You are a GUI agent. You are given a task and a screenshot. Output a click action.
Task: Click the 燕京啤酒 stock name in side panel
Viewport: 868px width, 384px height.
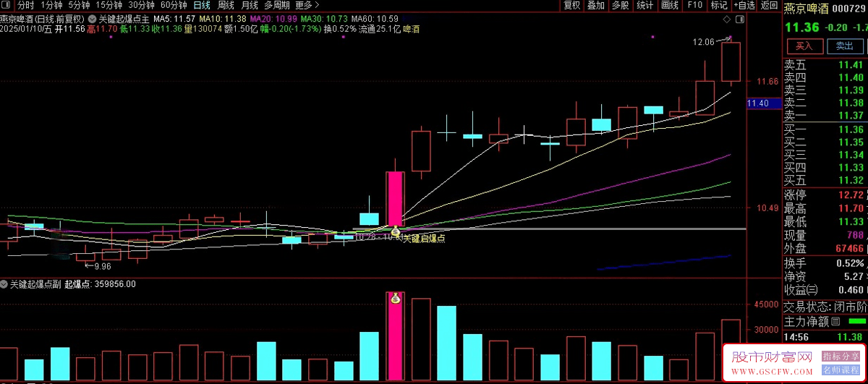(806, 9)
